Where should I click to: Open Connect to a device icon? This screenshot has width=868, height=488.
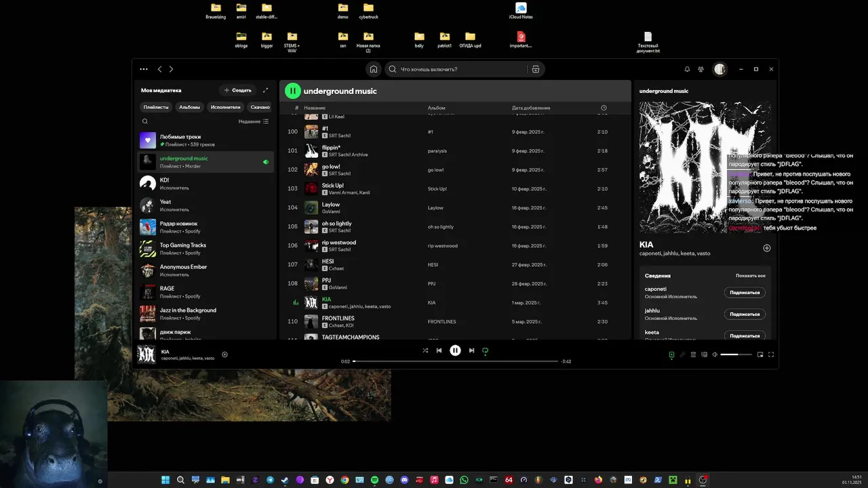[x=704, y=354]
